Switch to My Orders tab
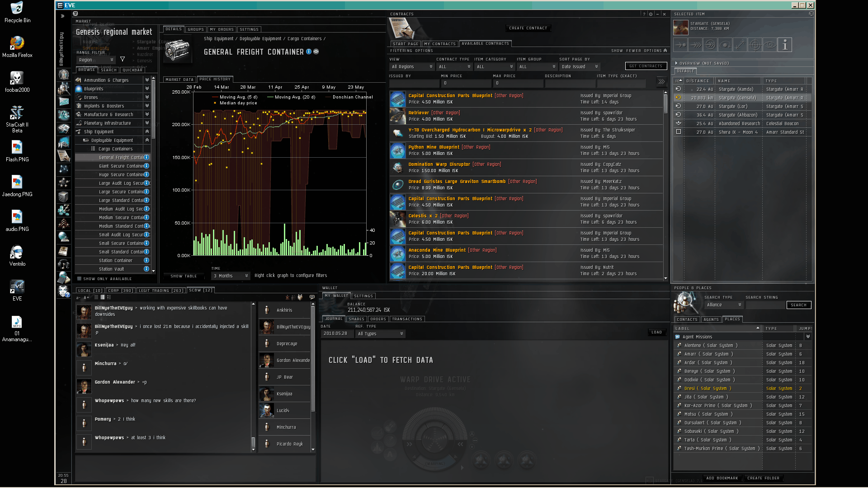The height and width of the screenshot is (488, 868). pos(222,29)
